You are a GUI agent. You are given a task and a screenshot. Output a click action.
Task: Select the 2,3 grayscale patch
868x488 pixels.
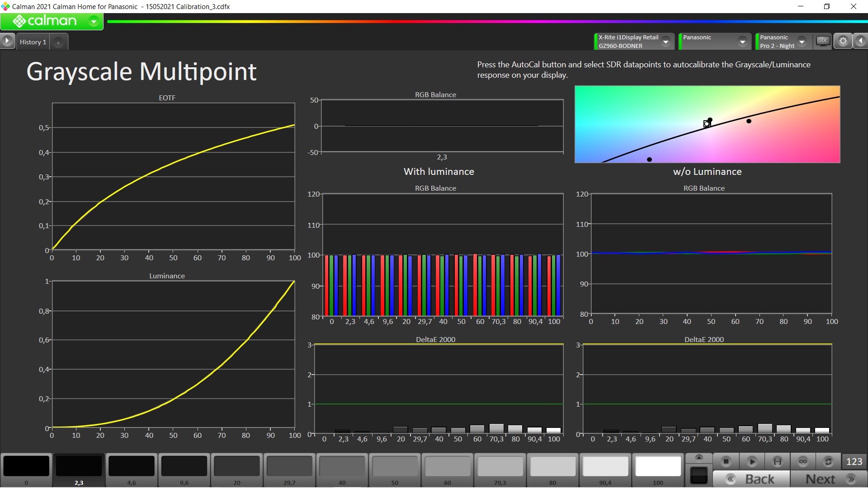pos(79,470)
